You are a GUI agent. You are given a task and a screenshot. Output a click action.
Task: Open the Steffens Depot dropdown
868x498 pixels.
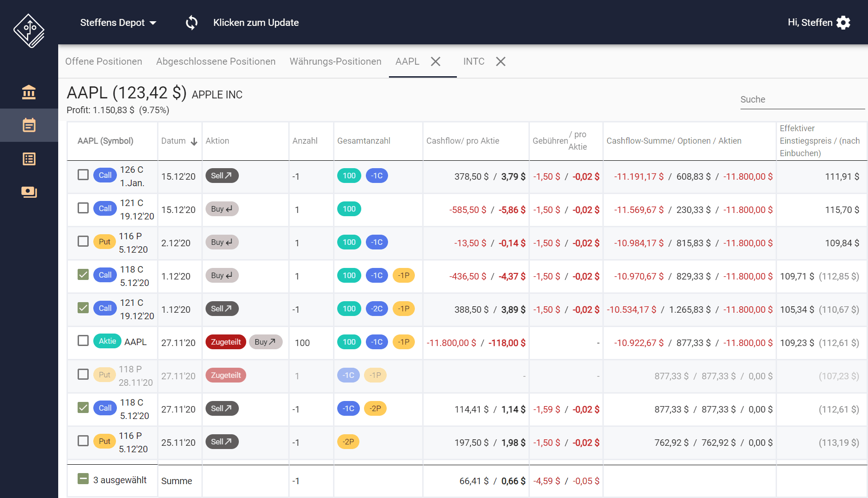tap(118, 23)
